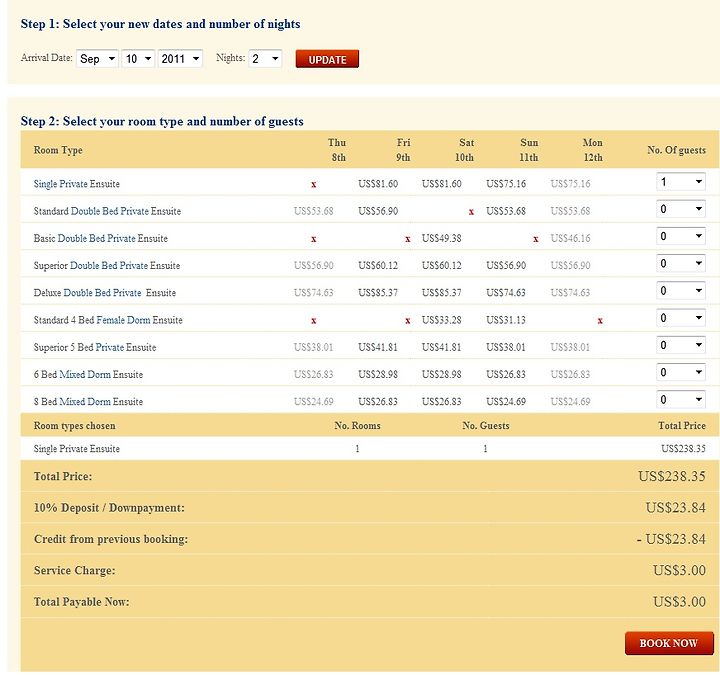Open the arrival year dropdown showing 2011

pyautogui.click(x=180, y=59)
